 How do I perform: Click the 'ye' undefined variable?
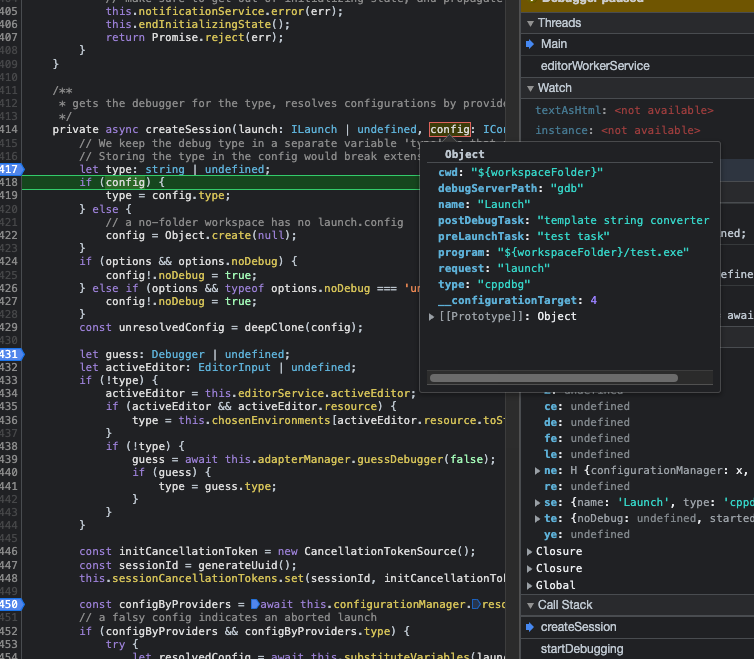click(x=587, y=534)
